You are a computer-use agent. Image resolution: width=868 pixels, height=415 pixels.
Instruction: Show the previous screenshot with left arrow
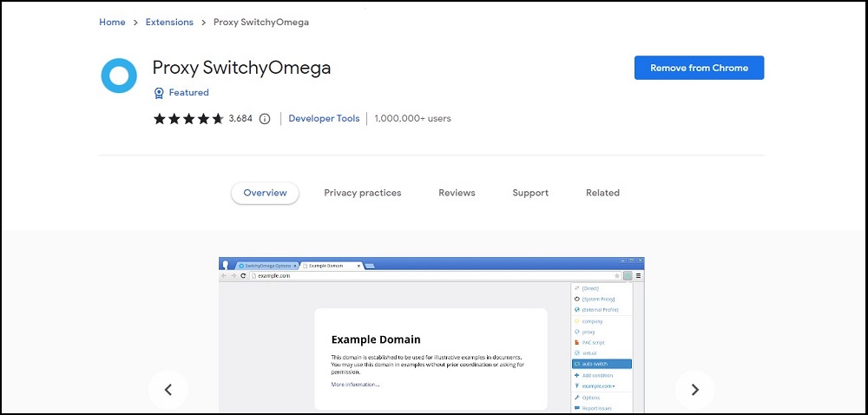(168, 390)
